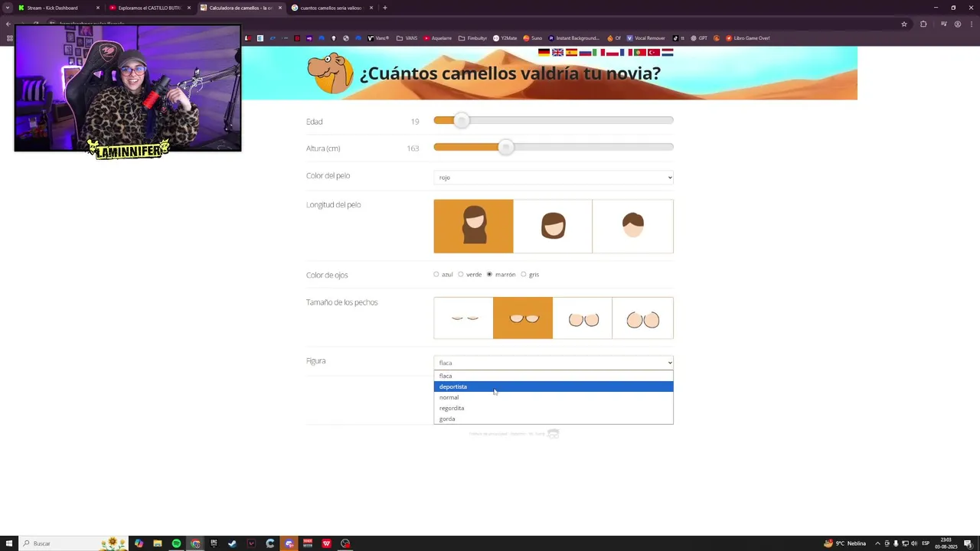Image resolution: width=980 pixels, height=551 pixels.
Task: Pick the Turkish flag language icon
Action: (x=654, y=53)
